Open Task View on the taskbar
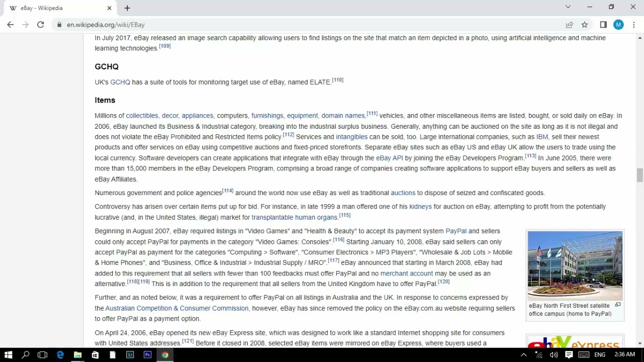This screenshot has width=644, height=362. [42, 354]
